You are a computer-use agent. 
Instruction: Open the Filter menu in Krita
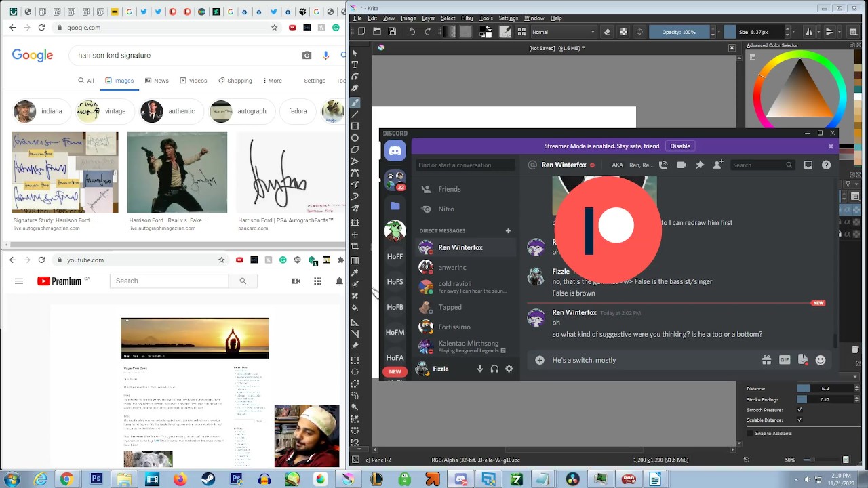(467, 18)
